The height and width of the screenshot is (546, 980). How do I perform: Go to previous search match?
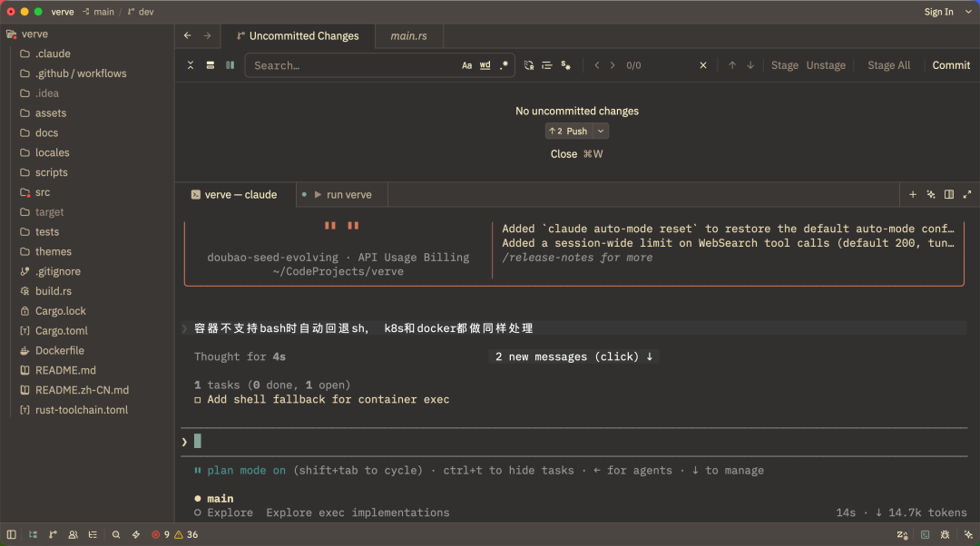click(x=597, y=65)
